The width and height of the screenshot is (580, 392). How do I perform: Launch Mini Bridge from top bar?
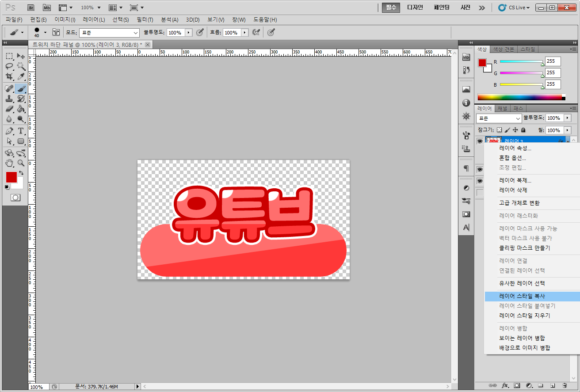[47, 8]
